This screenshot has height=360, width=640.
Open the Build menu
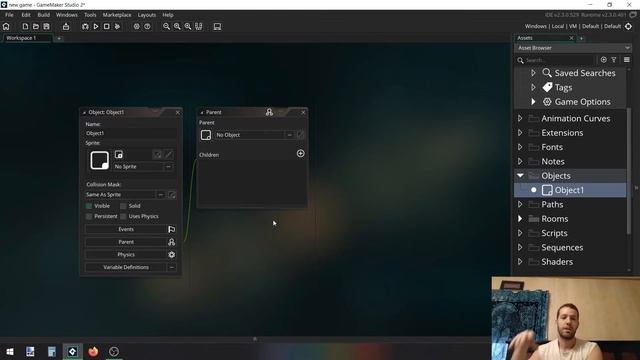[x=44, y=15]
